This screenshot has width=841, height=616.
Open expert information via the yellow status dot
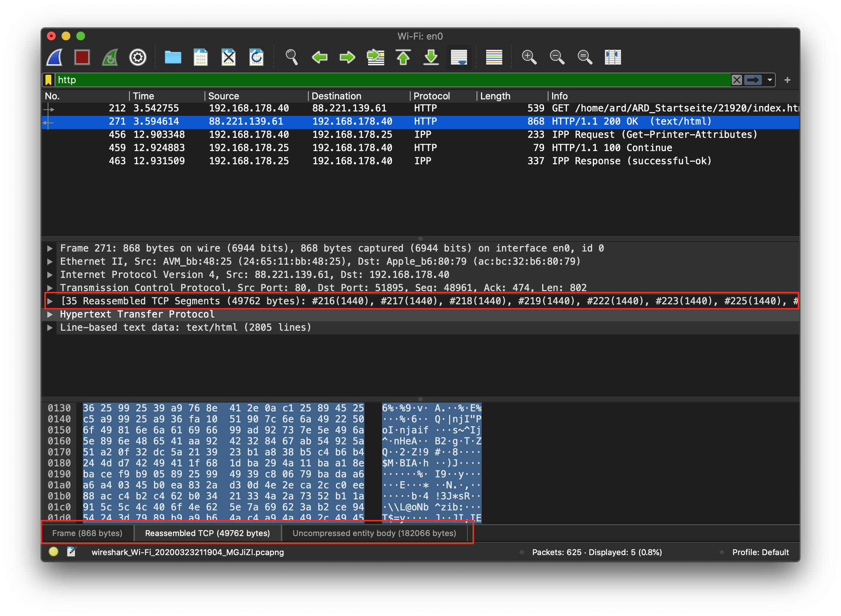tap(53, 552)
